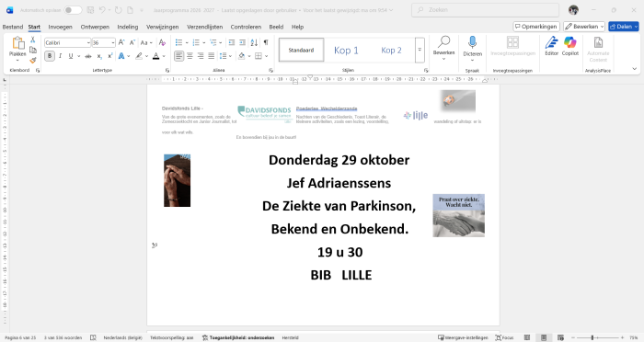This screenshot has width=644, height=342.
Task: Expand the styles gallery
Action: (420, 50)
